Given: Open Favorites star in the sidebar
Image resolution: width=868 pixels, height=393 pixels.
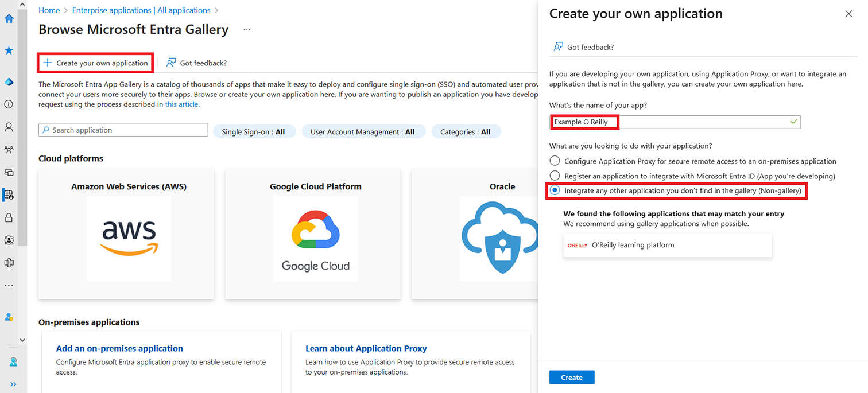Looking at the screenshot, I should point(9,50).
